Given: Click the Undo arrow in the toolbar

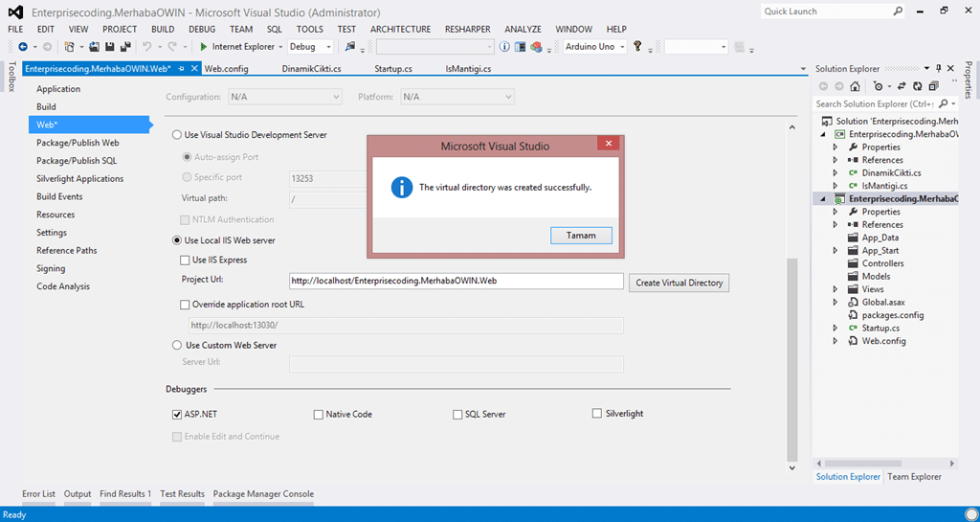Looking at the screenshot, I should (146, 47).
